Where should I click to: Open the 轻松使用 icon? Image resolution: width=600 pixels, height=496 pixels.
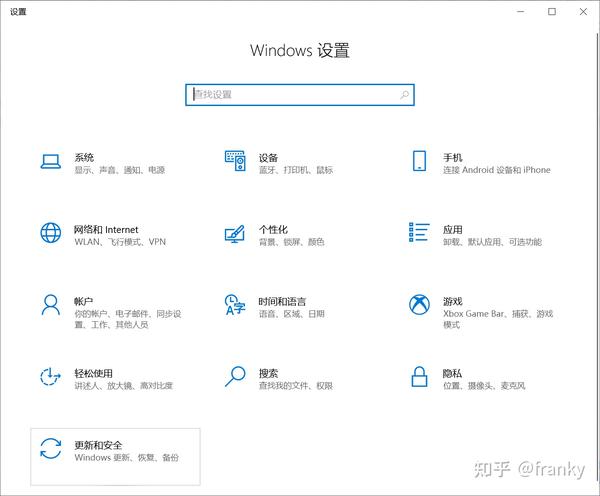point(51,377)
